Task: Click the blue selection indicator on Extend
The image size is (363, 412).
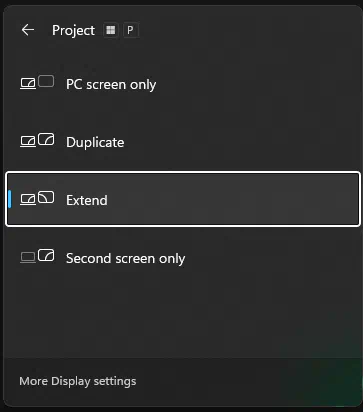Action: (x=10, y=199)
